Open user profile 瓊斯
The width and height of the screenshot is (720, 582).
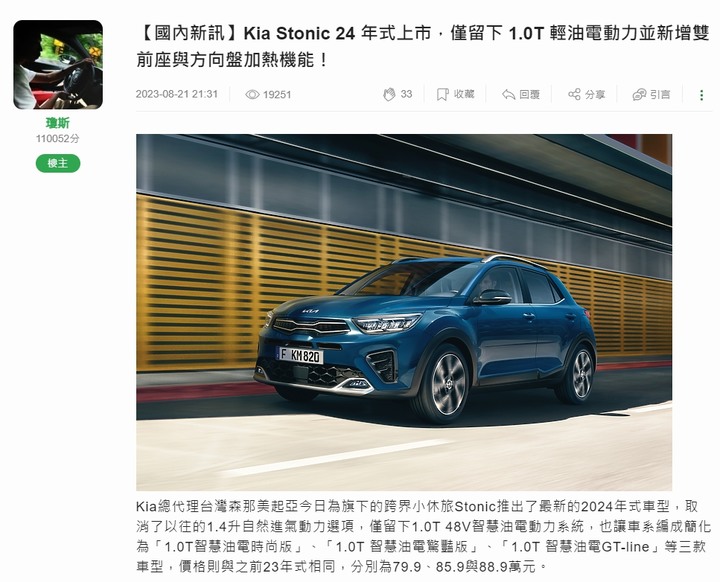(58, 123)
